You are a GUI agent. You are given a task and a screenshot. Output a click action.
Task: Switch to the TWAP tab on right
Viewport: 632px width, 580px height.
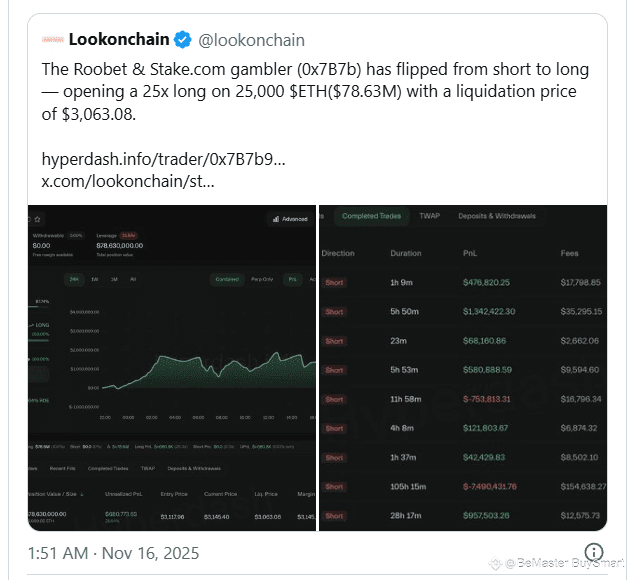tap(429, 216)
